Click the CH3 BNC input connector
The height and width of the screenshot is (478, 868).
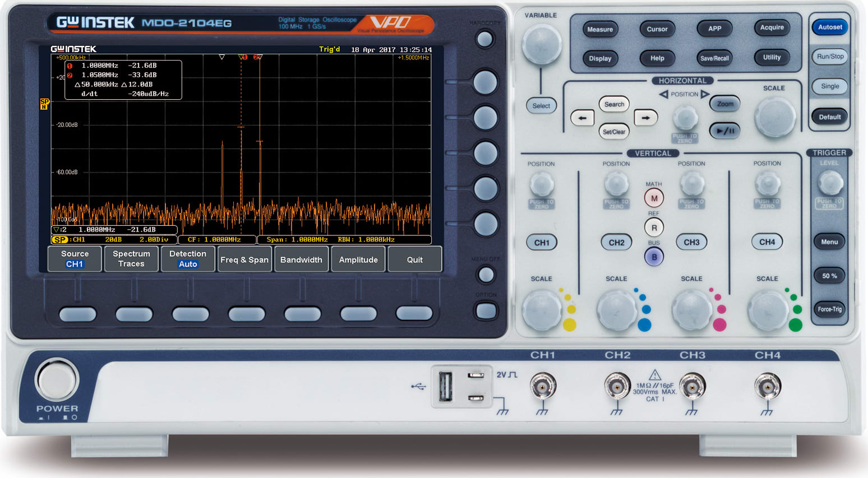692,386
